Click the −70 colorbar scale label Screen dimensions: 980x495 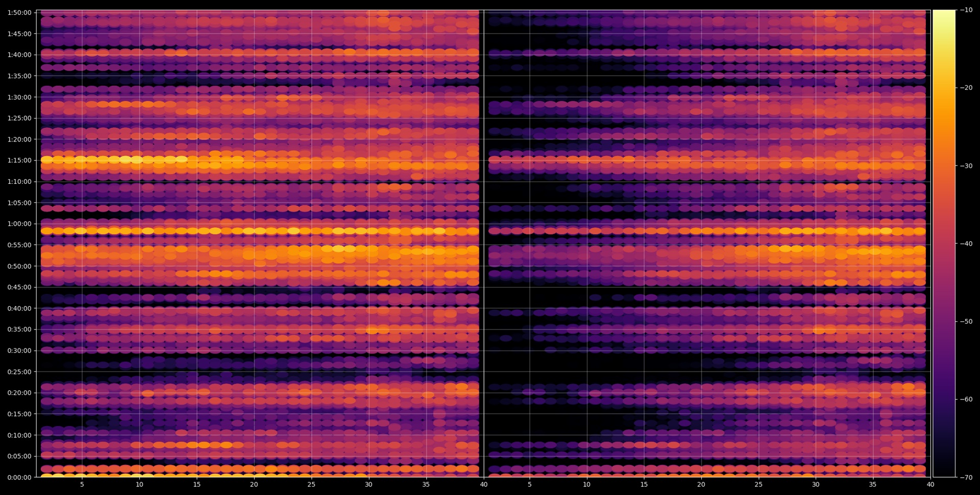tap(966, 478)
